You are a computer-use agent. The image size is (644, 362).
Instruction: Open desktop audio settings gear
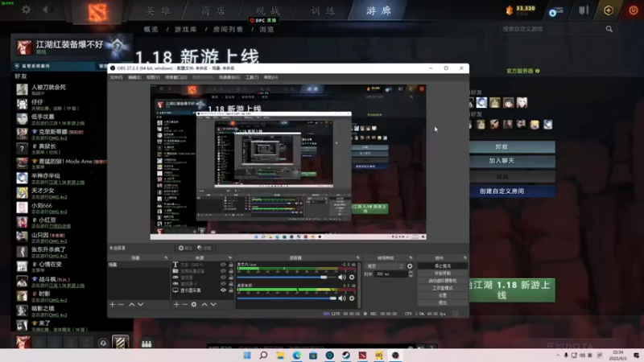[x=352, y=298]
